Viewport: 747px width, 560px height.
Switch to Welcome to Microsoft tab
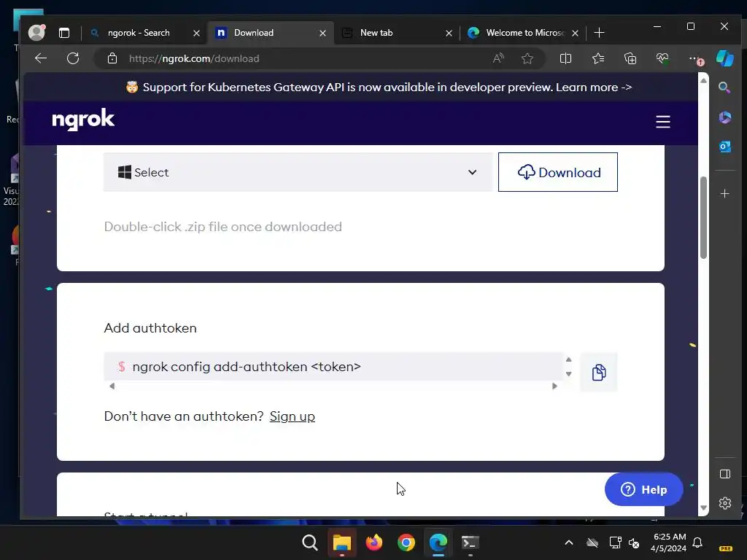pyautogui.click(x=525, y=33)
